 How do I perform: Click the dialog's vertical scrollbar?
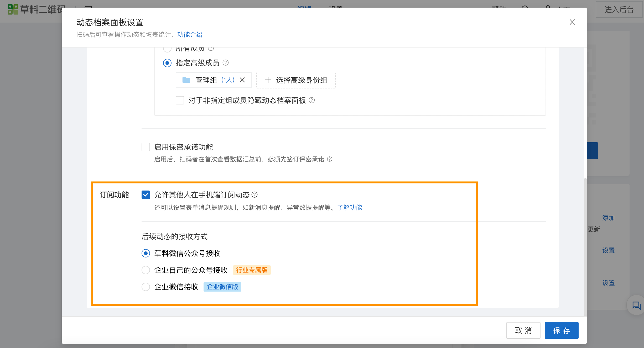tap(585, 247)
